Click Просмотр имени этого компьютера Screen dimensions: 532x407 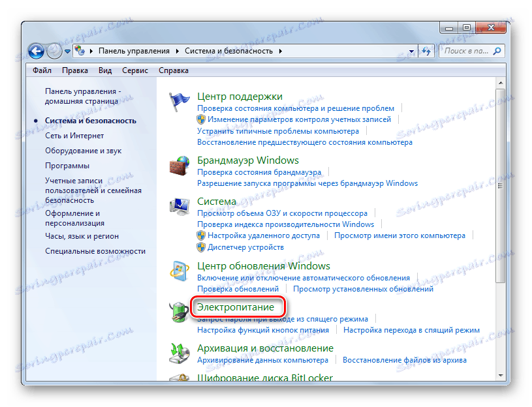coord(399,235)
